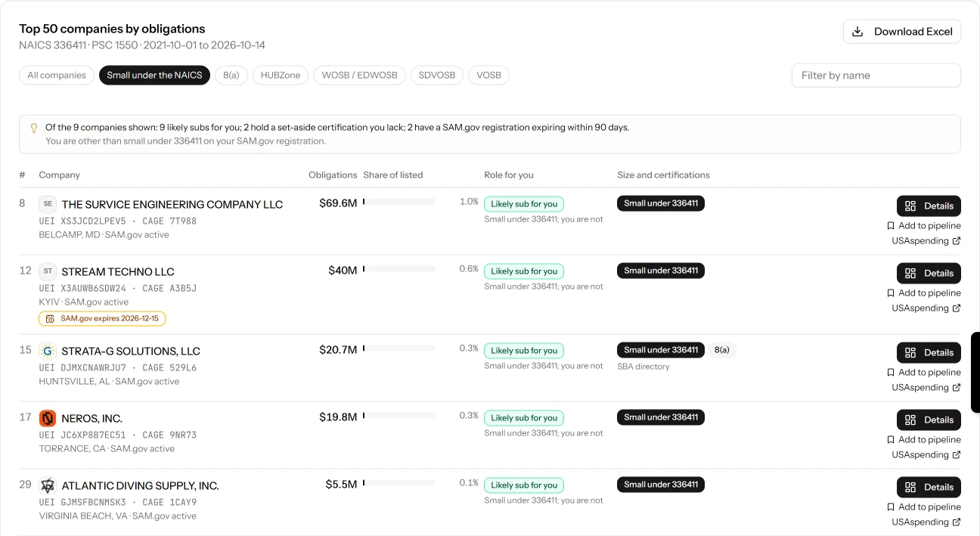Click the external-link icon for Survice Engineering USAspending
The height and width of the screenshot is (536, 980).
pyautogui.click(x=957, y=241)
